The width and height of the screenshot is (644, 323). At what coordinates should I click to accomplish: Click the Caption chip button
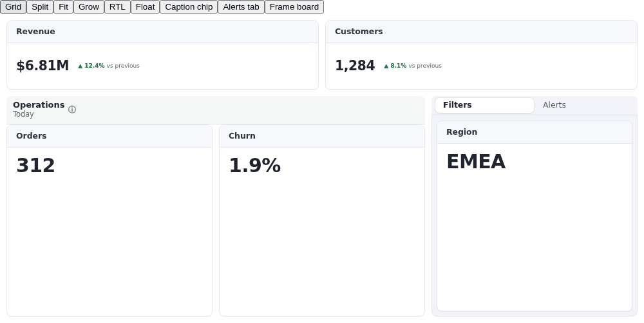coord(189,7)
